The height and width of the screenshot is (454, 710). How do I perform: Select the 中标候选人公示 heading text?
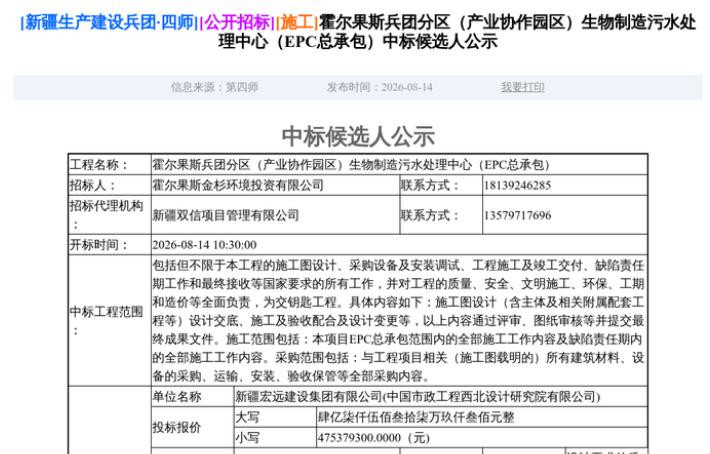click(358, 136)
